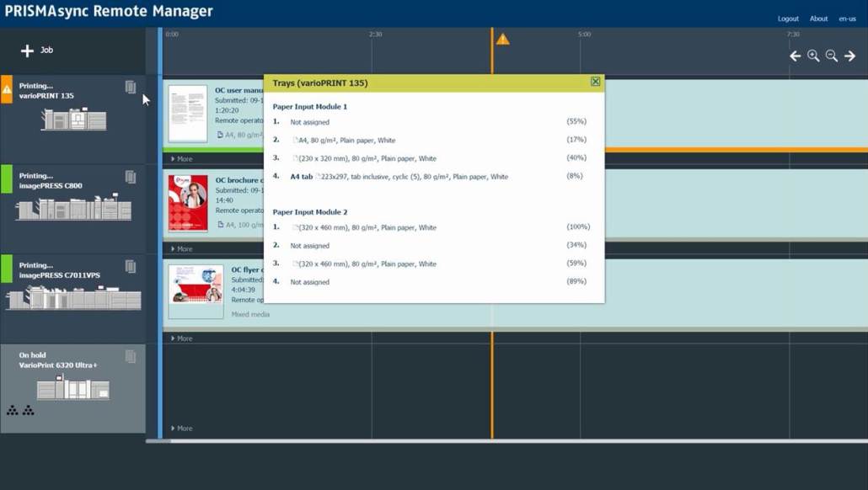Click the timeline right arrow icon
The height and width of the screenshot is (490, 868).
tap(849, 56)
